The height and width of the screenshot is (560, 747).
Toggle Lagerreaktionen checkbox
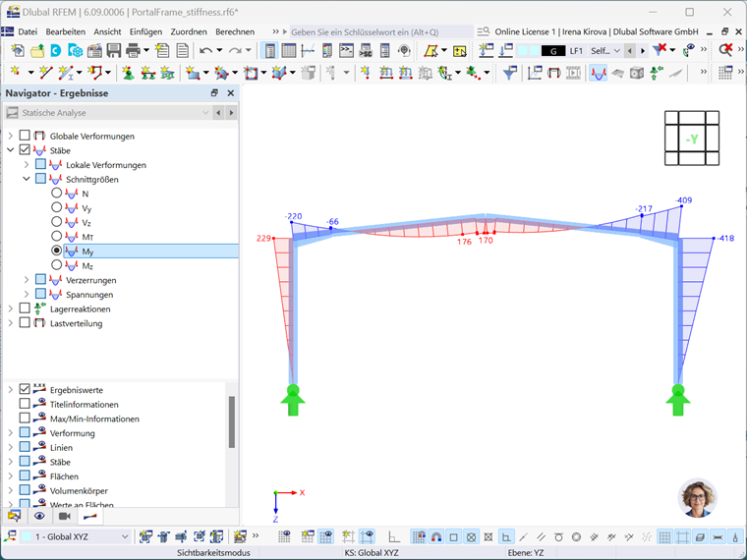(x=25, y=308)
